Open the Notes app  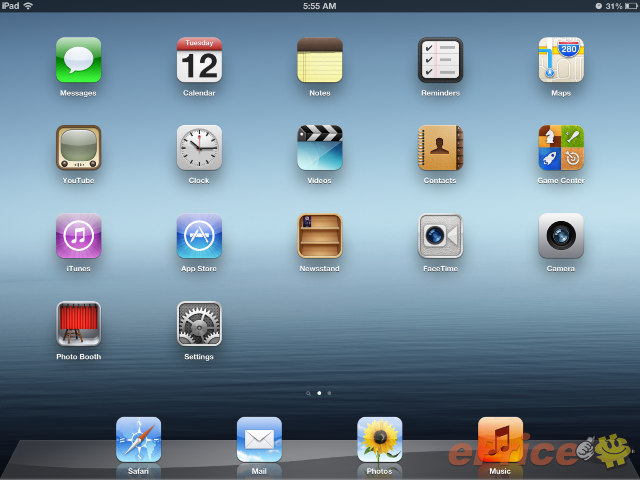pos(320,60)
